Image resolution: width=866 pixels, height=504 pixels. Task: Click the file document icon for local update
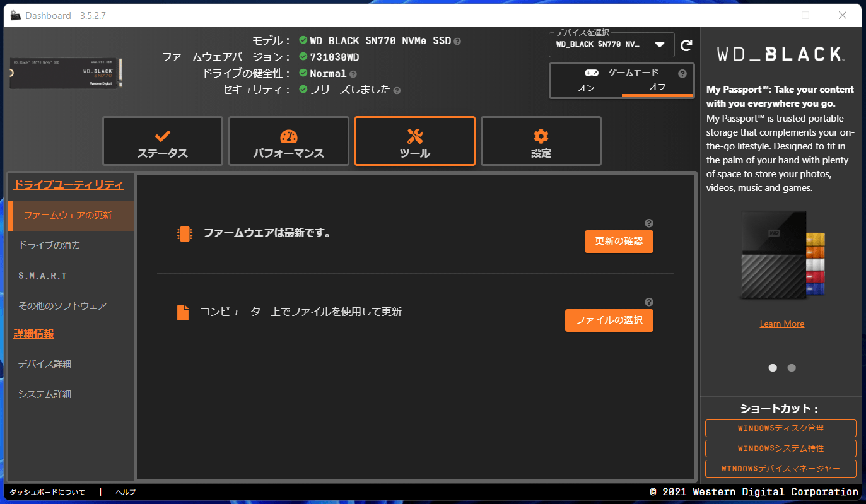(x=183, y=312)
